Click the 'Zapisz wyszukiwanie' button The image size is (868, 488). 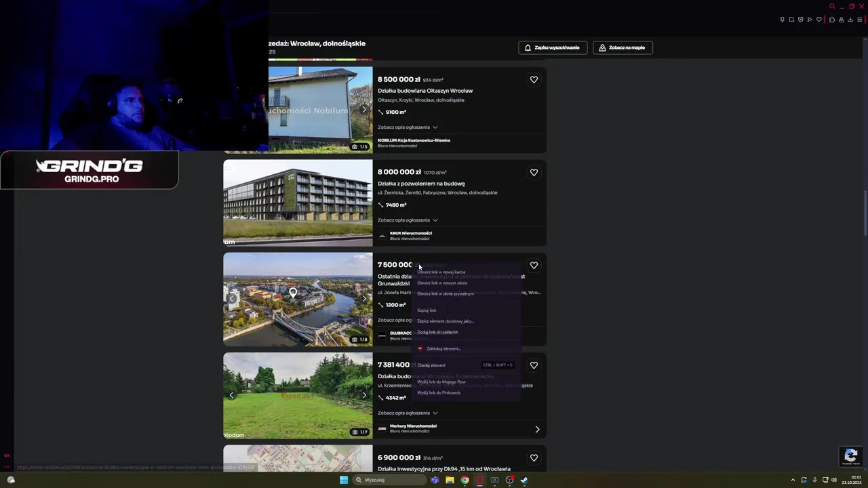[553, 47]
